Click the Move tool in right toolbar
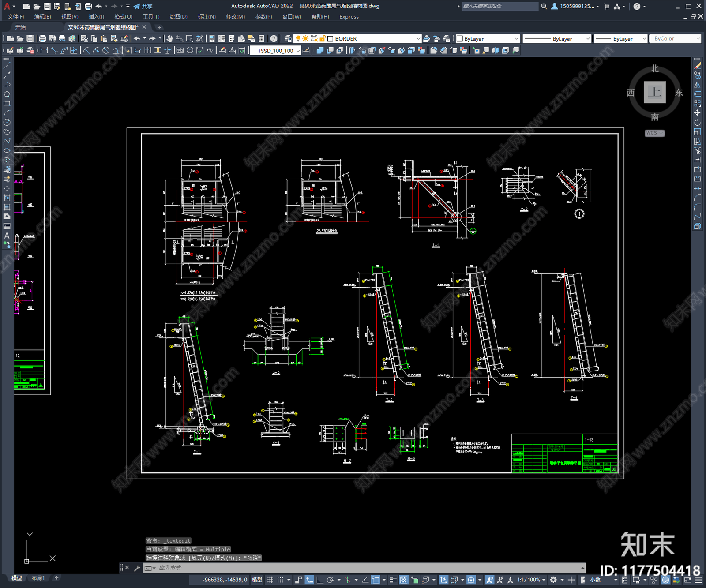This screenshot has width=706, height=588. click(x=697, y=113)
